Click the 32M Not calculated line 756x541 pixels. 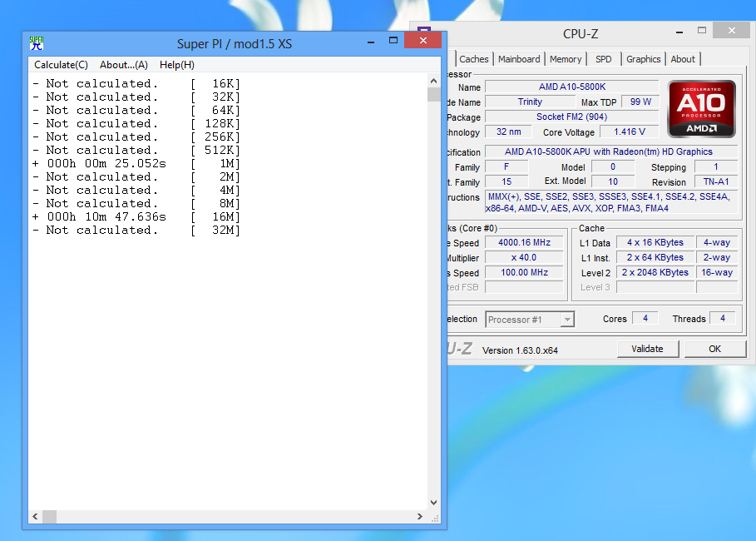(136, 231)
